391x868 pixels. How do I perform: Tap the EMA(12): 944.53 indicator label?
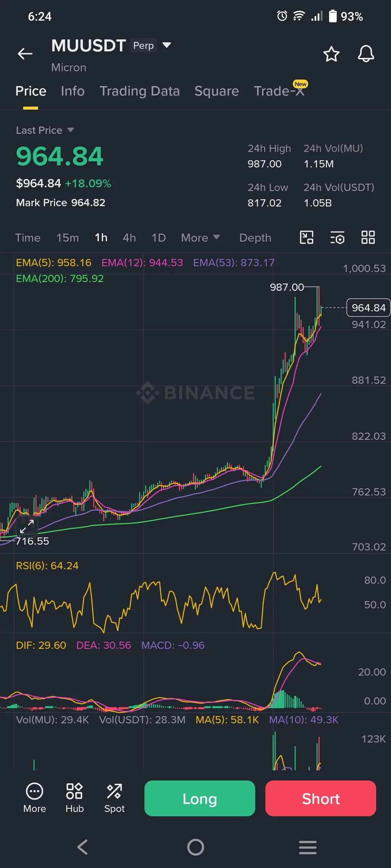142,263
